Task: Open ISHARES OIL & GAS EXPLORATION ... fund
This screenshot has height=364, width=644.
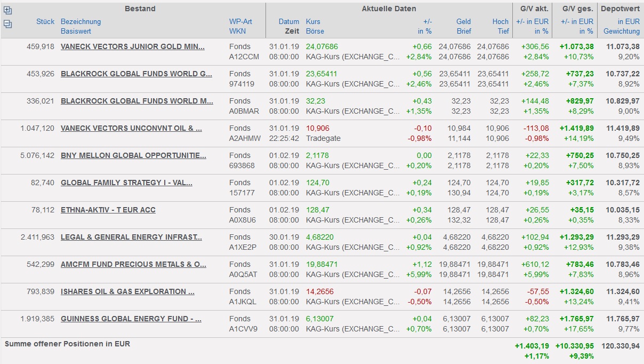Action: coord(128,291)
